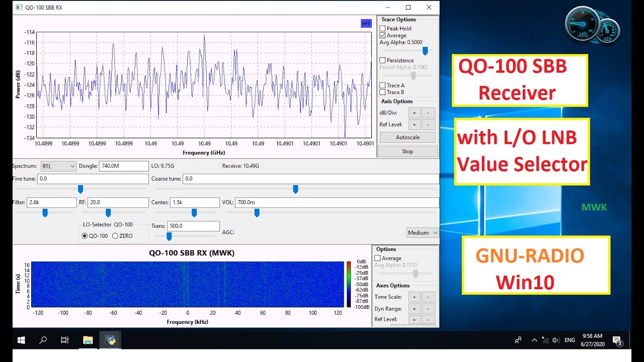Click the Dongle 740.0M input field
Image resolution: width=644 pixels, height=362 pixels.
coord(124,166)
